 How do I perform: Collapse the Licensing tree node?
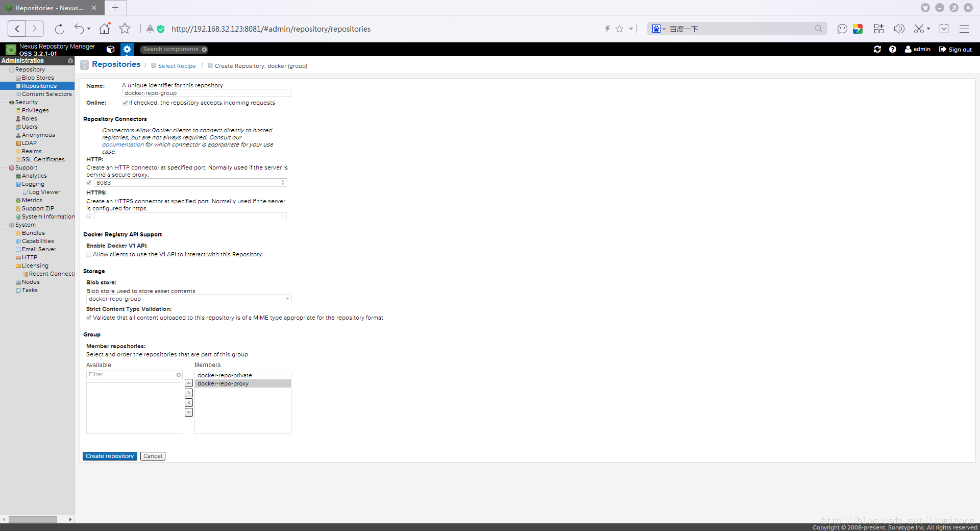click(12, 265)
